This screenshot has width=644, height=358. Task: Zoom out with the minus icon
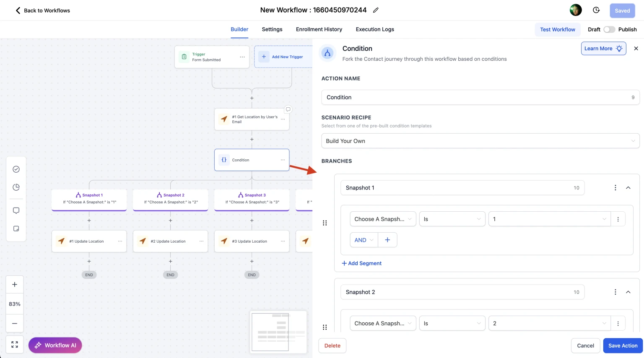coord(15,323)
